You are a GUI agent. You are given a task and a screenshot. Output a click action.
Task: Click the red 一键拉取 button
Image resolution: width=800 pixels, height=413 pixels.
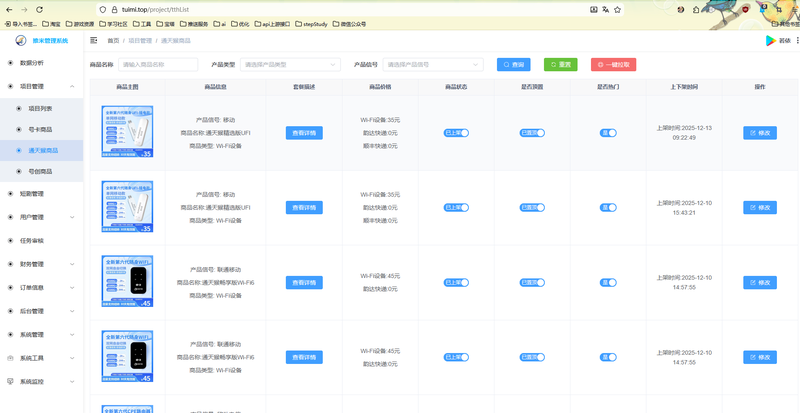[612, 64]
